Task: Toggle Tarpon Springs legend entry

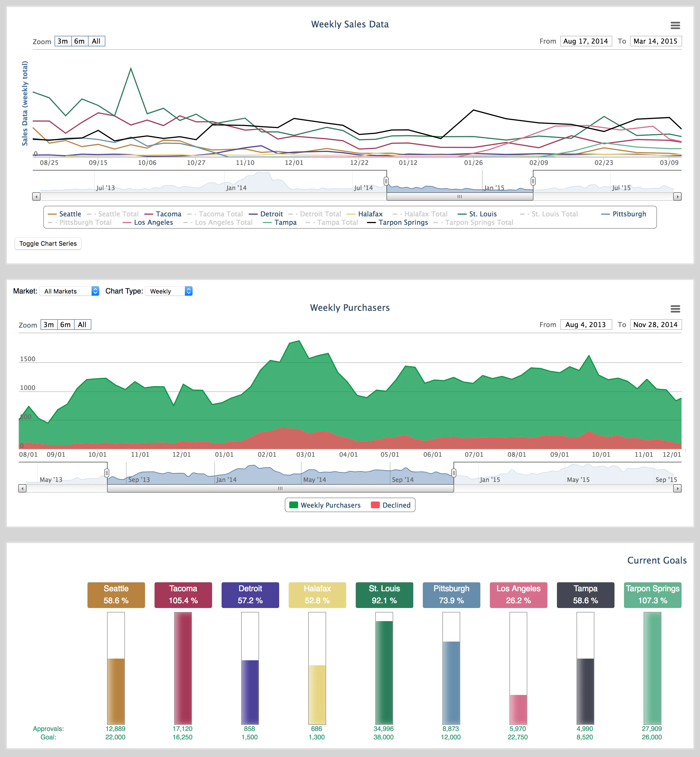Action: pyautogui.click(x=403, y=223)
